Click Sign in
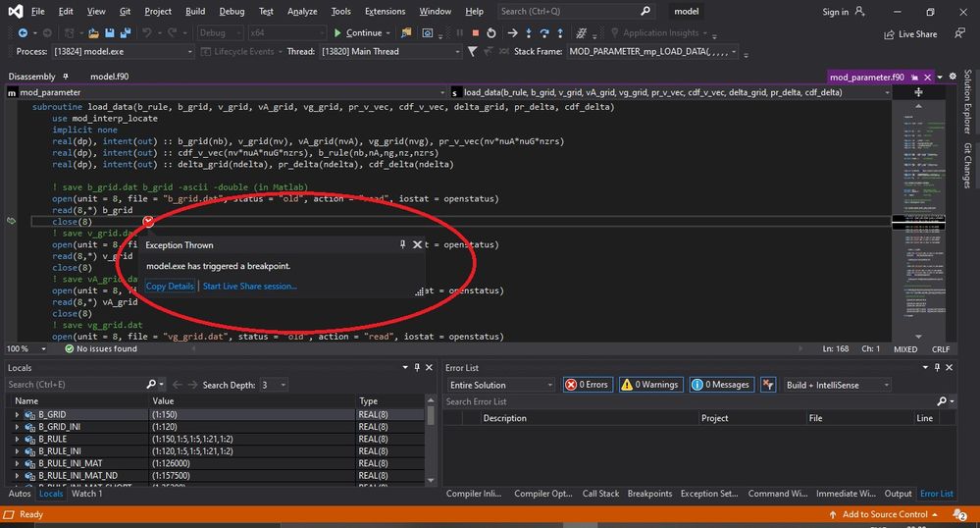Image resolution: width=980 pixels, height=528 pixels. (x=835, y=11)
